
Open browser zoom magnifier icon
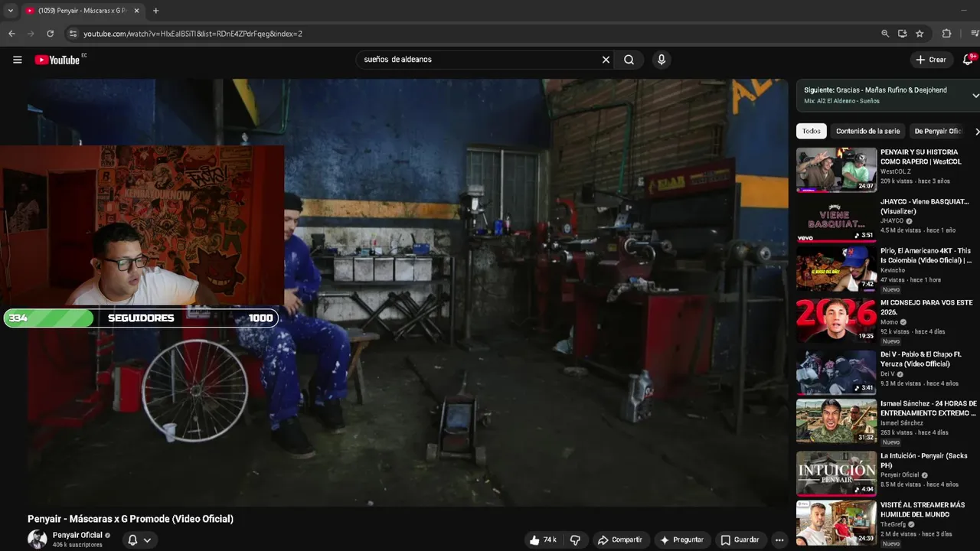[x=885, y=34]
